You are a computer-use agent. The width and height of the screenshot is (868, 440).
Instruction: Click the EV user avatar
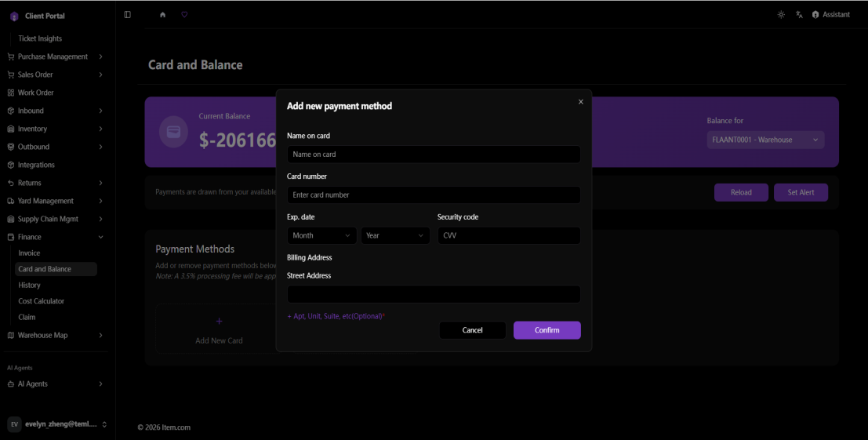tap(14, 424)
